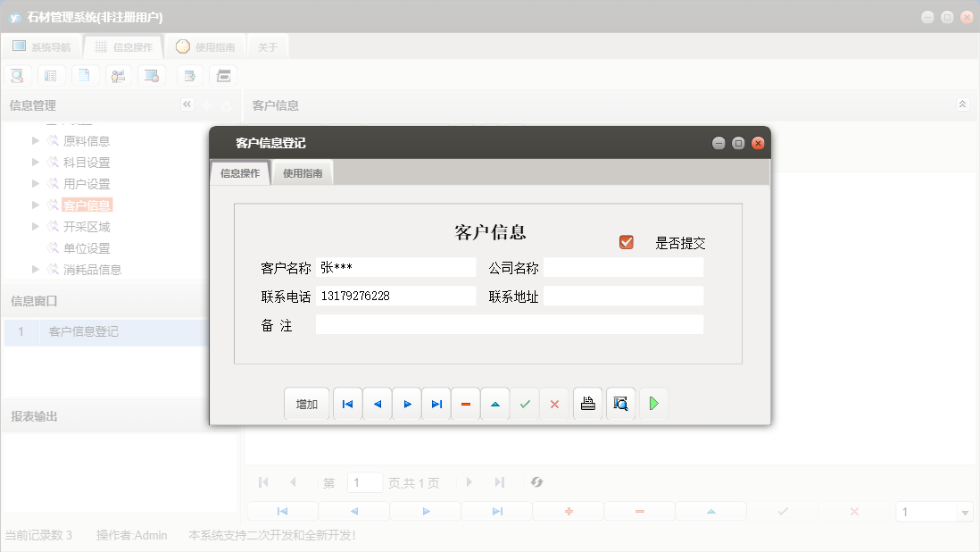Expand the 客户信息 tree item

pyautogui.click(x=37, y=205)
